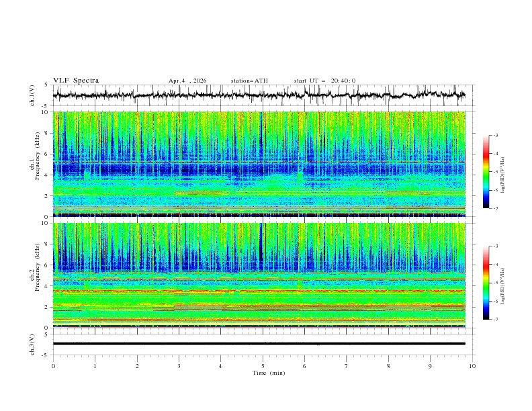Viewport: 532px width, 411px height.
Task: Select the lower colorbar "log(PSD)(V²/Hz)" label
Action: point(502,285)
